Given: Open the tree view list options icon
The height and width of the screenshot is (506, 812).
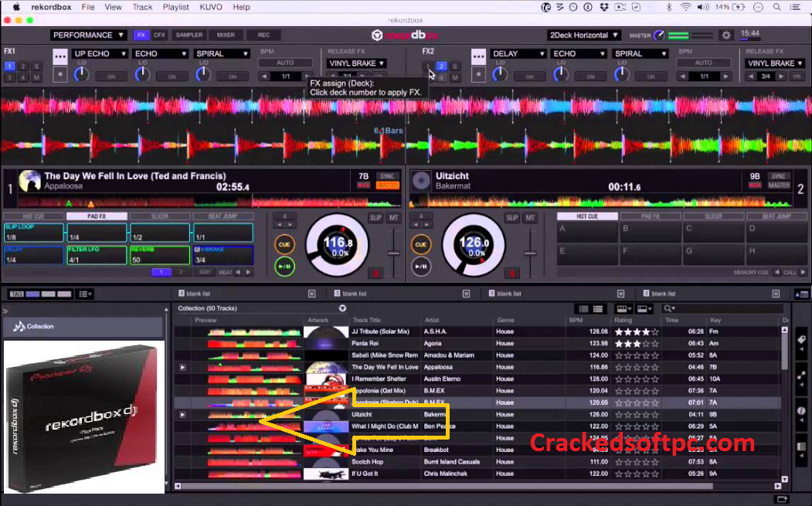Looking at the screenshot, I should [x=84, y=294].
